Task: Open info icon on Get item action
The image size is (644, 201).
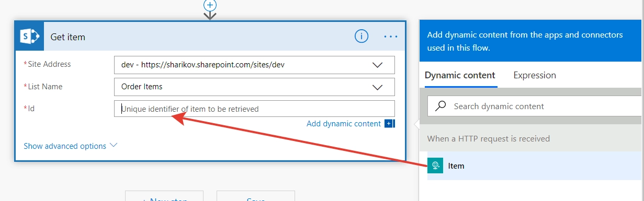Action: pos(361,37)
